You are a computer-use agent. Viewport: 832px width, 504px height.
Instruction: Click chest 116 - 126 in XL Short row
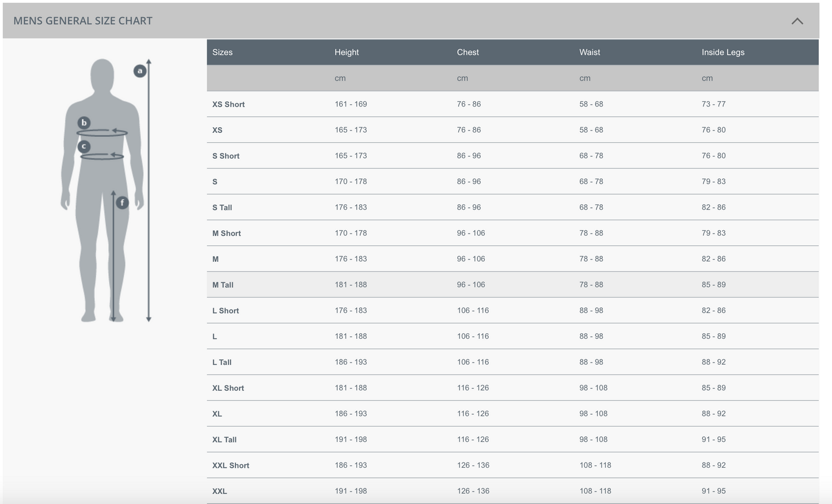pos(473,388)
